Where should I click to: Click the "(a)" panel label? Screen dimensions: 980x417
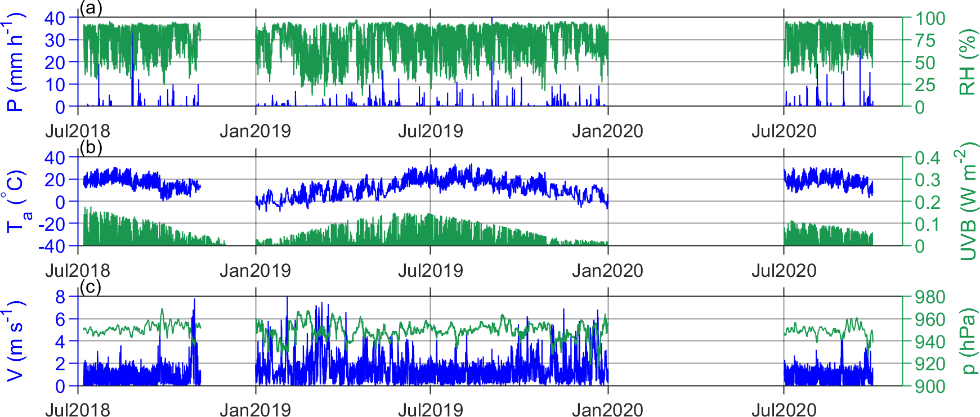[x=91, y=8]
